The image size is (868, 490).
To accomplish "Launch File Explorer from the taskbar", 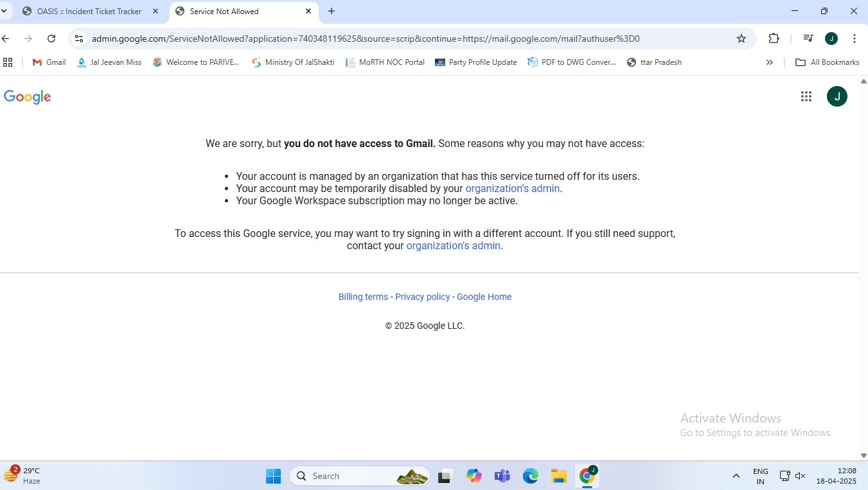I will (x=558, y=476).
